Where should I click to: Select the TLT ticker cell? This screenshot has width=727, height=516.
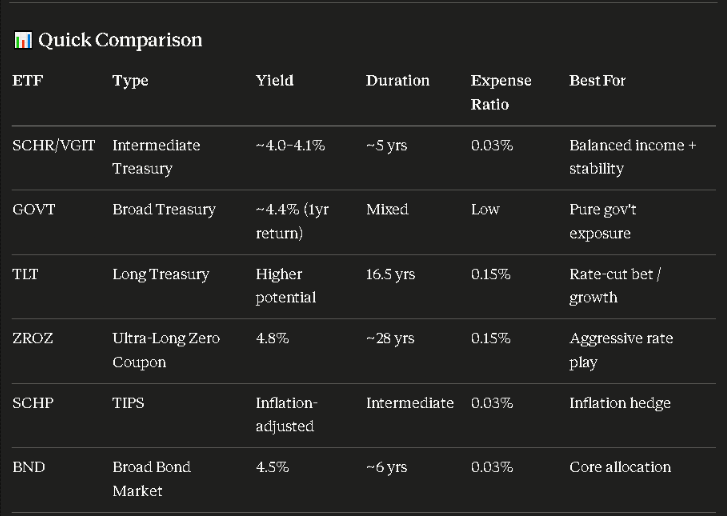pyautogui.click(x=26, y=274)
